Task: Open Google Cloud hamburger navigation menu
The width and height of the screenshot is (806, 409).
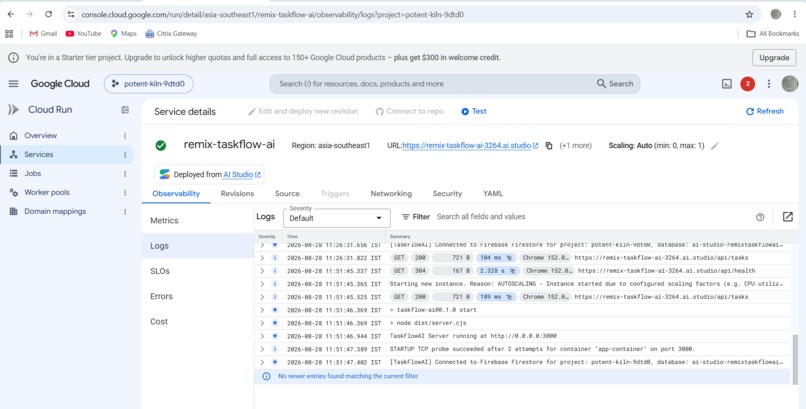Action: tap(13, 84)
